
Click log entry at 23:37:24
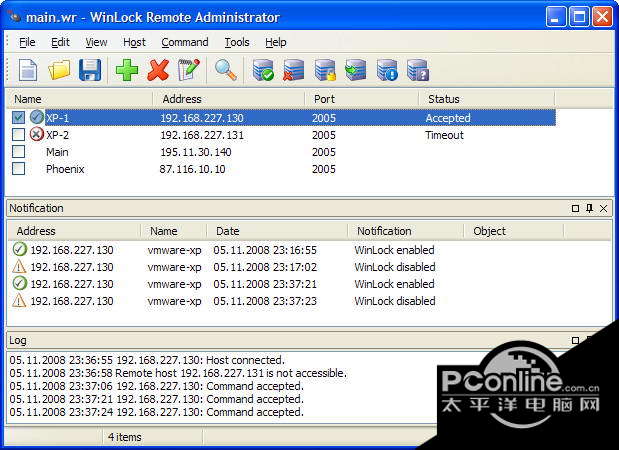pos(156,412)
